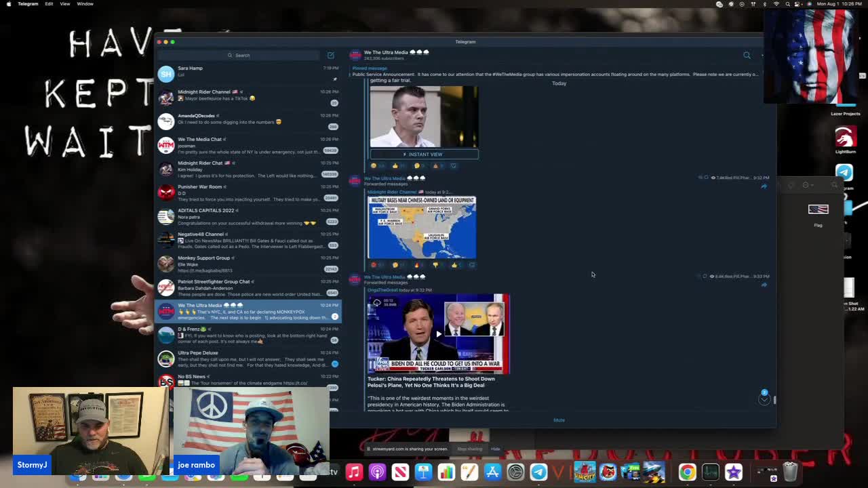
Task: Open Monkey Support Group chat
Action: click(248, 263)
